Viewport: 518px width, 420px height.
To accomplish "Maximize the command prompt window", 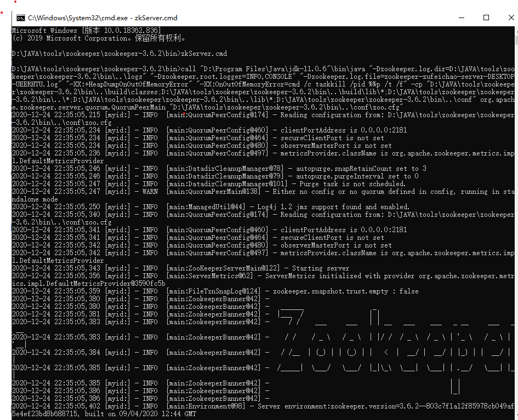I will [486, 18].
